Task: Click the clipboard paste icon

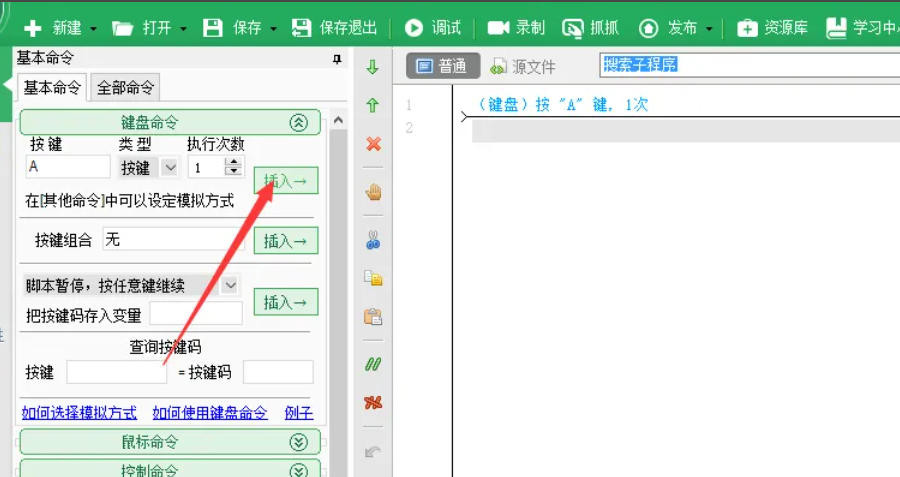Action: click(373, 317)
